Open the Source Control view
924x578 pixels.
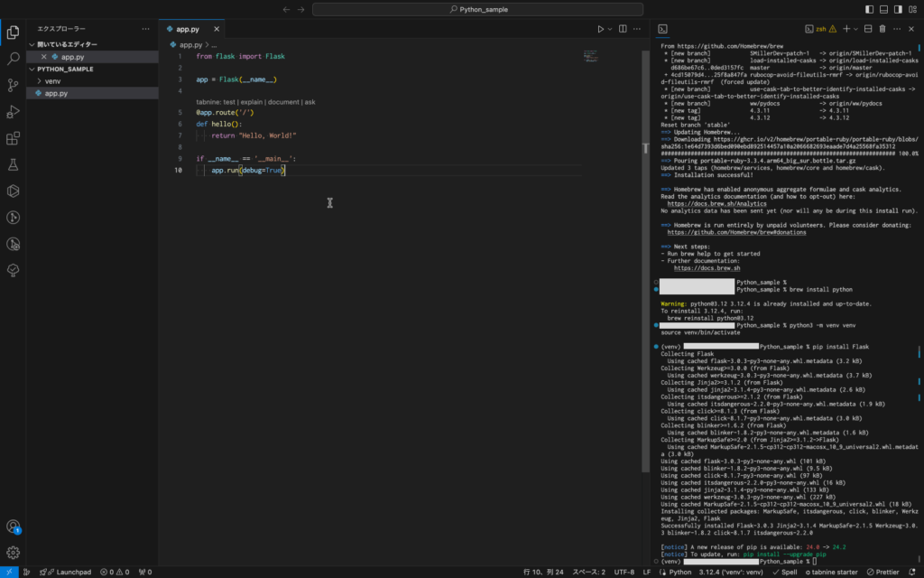(13, 85)
